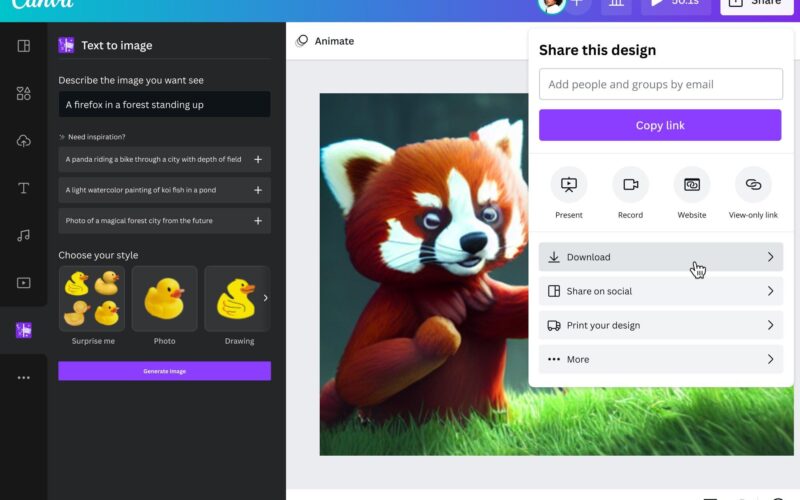Open the Videos icon in sidebar
Viewport: 800px width, 500px height.
(x=23, y=283)
